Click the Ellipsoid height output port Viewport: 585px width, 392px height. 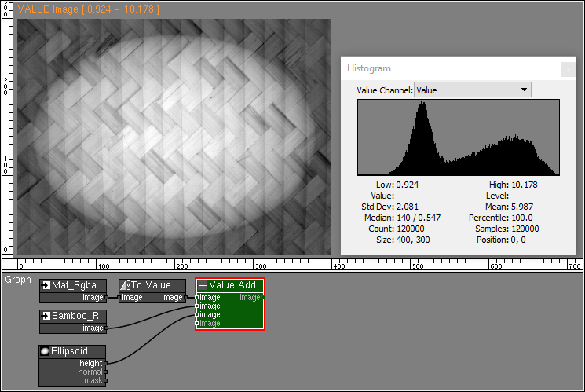point(106,364)
